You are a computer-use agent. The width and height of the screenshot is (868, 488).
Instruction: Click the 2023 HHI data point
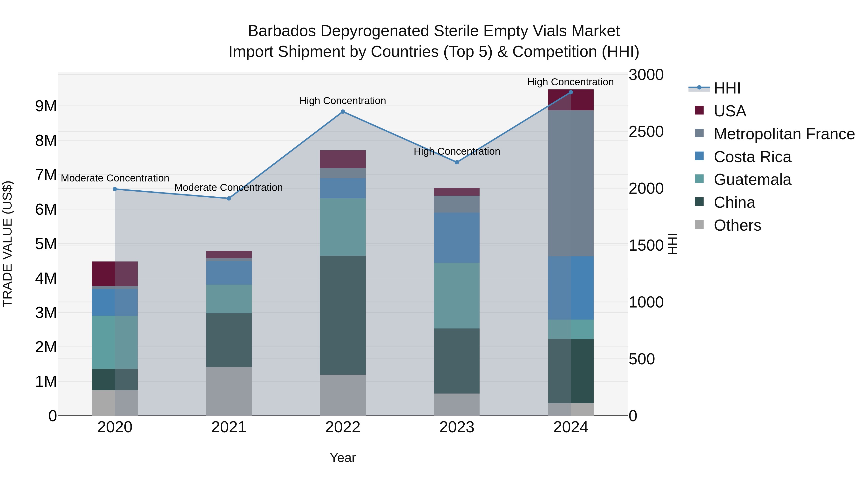pyautogui.click(x=457, y=162)
